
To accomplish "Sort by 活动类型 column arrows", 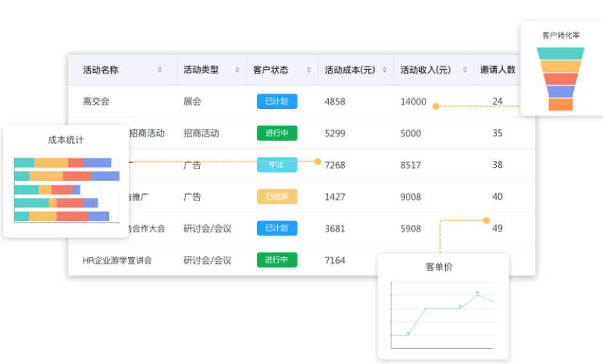I will [x=237, y=70].
